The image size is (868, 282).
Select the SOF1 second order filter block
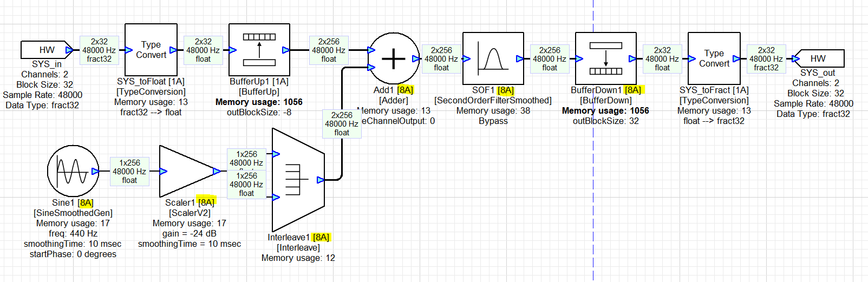493,58
